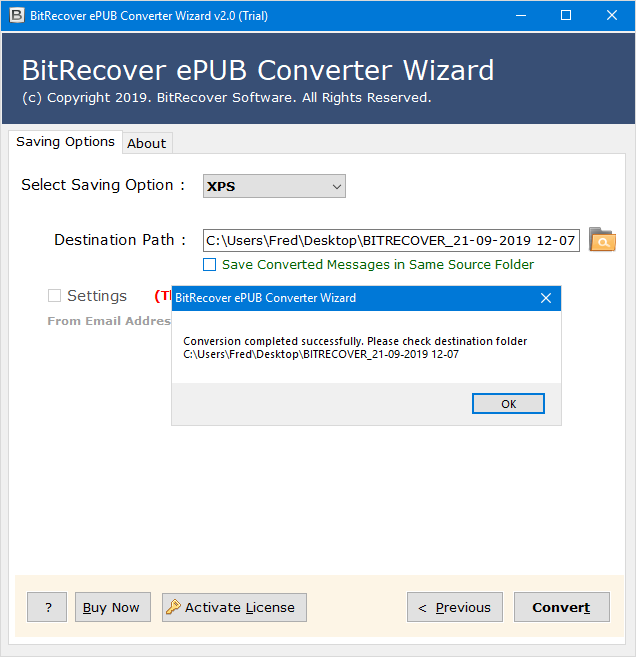The width and height of the screenshot is (636, 657).
Task: Close the conversion completed dialog with X
Action: [546, 298]
